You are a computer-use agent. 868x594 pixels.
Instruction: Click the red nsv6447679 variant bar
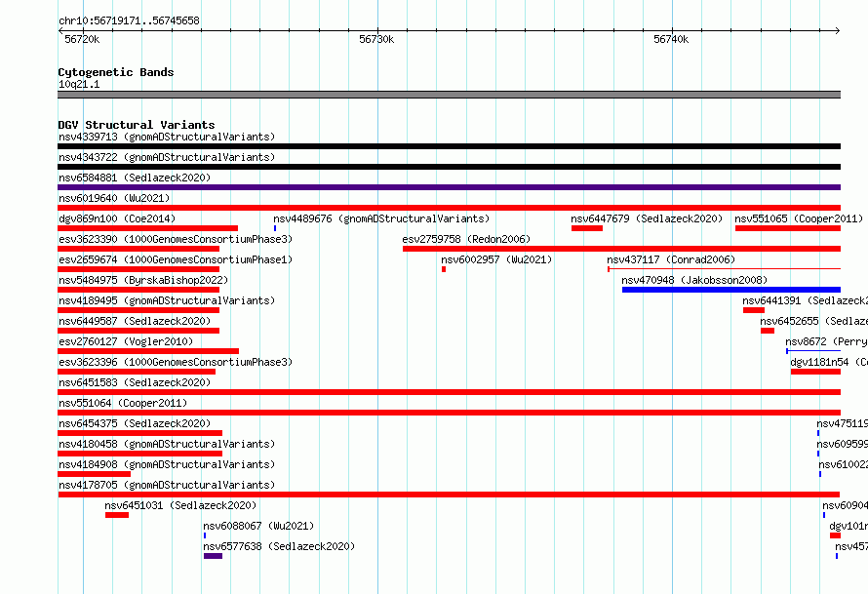coord(587,228)
